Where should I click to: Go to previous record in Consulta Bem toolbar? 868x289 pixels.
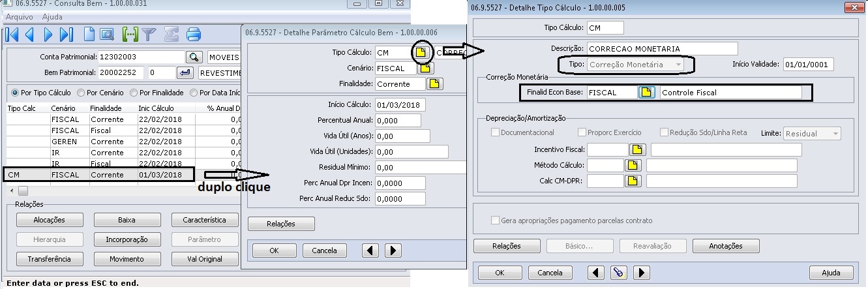pyautogui.click(x=30, y=35)
